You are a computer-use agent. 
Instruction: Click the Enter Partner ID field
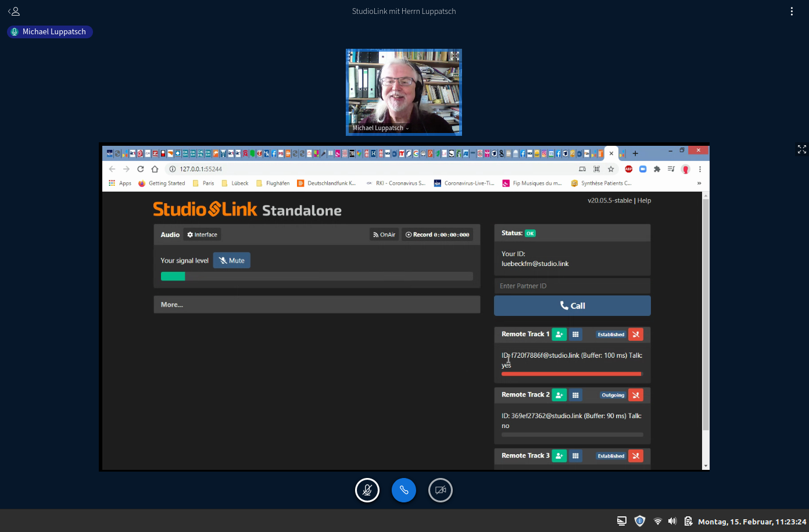pos(572,286)
